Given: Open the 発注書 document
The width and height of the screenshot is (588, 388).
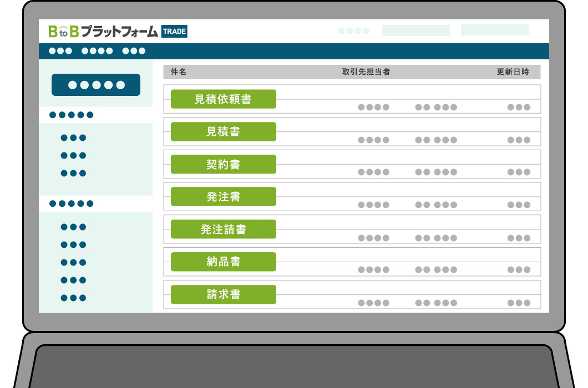Looking at the screenshot, I should (x=224, y=197).
